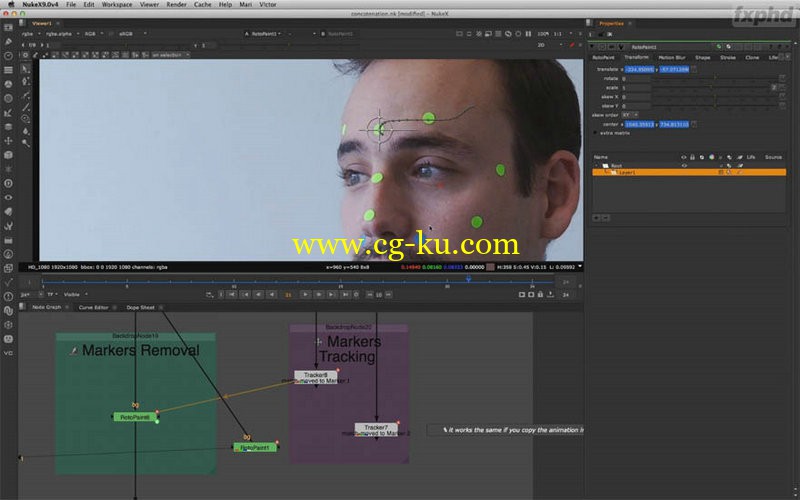Click the RotoPaint8 node
This screenshot has width=800, height=500.
135,417
